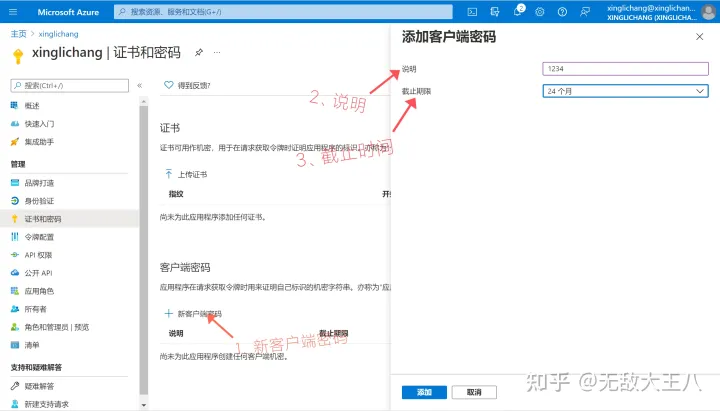Click the help question mark icon
720x411 pixels.
click(561, 12)
